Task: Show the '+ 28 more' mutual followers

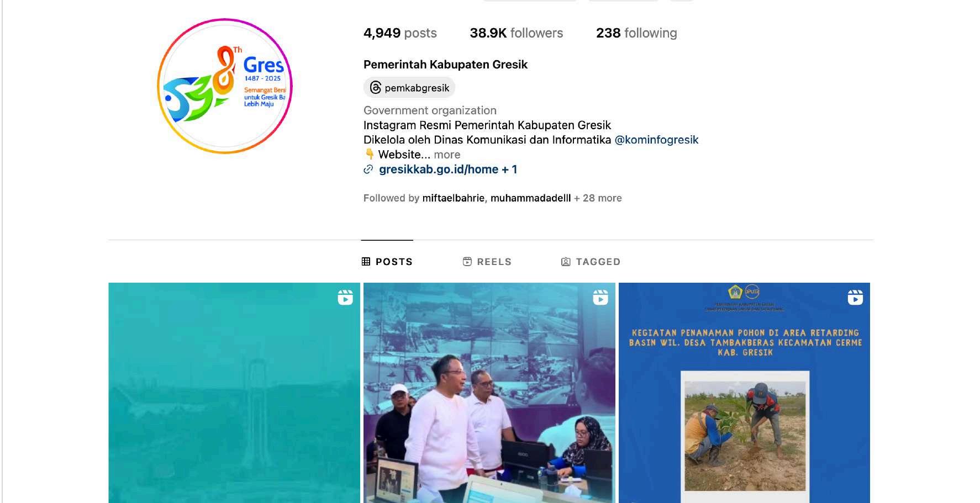Action: (598, 198)
